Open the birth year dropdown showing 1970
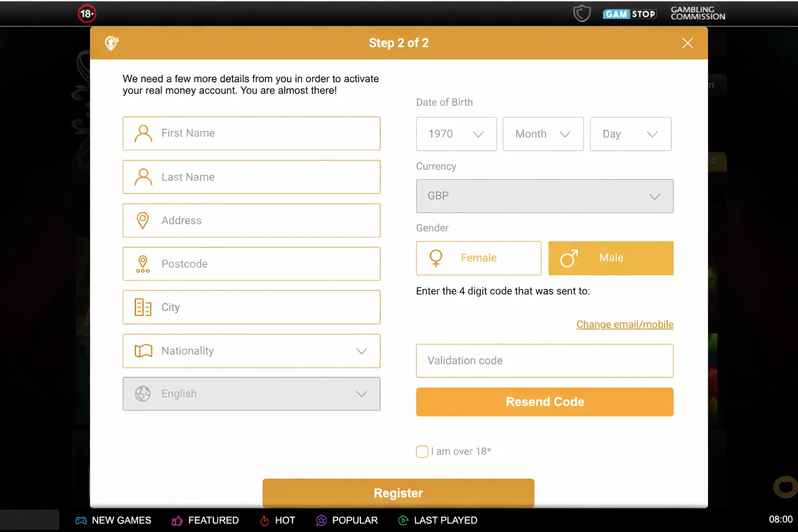The width and height of the screenshot is (798, 532). 456,134
